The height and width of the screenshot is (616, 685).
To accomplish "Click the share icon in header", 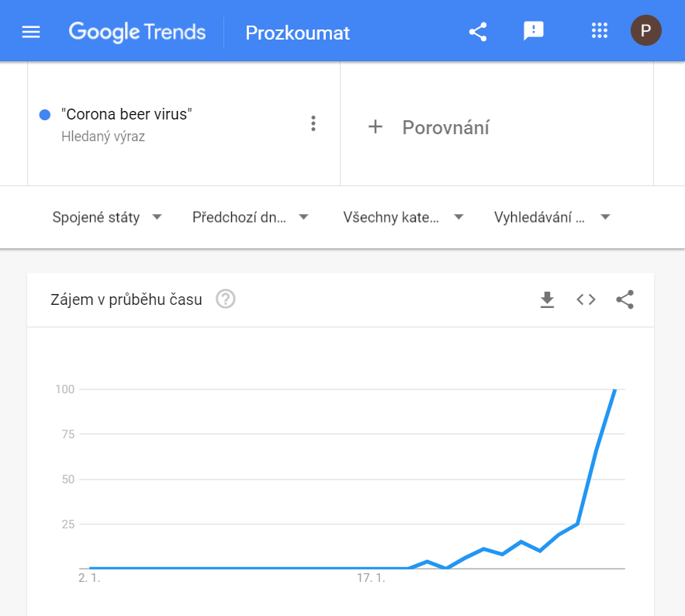I will (x=478, y=32).
